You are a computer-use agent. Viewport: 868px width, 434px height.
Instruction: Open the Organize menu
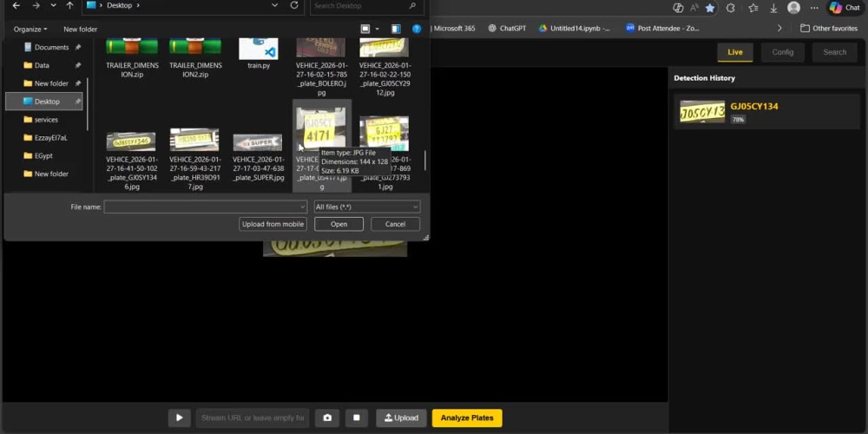click(30, 30)
